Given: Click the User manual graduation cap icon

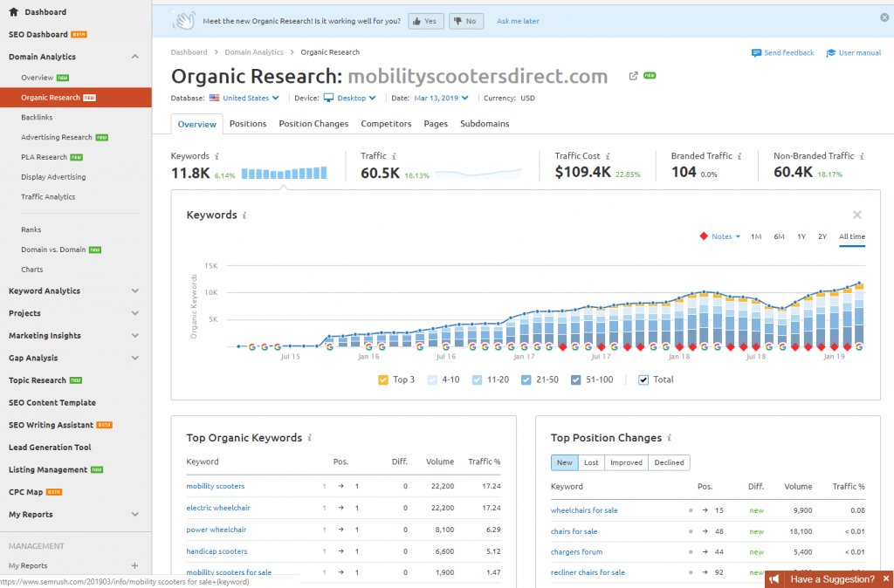Looking at the screenshot, I should point(831,53).
